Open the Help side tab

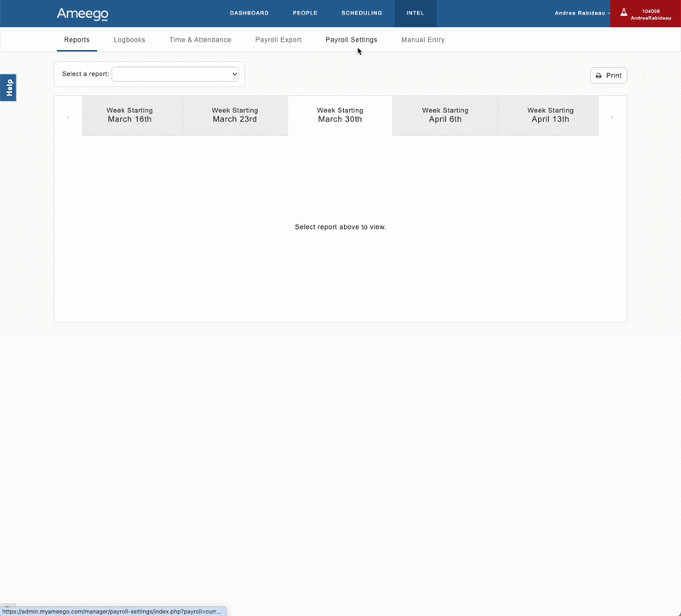click(x=9, y=88)
